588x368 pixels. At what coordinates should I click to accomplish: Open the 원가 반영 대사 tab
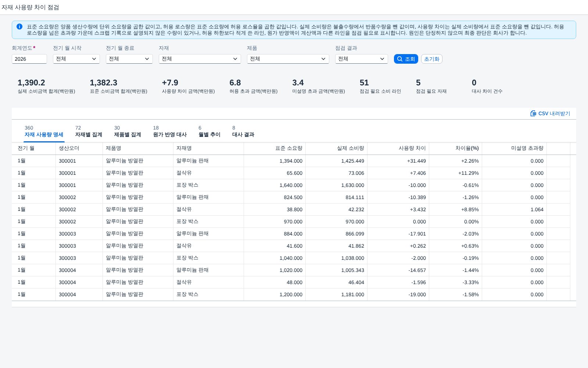click(x=170, y=131)
